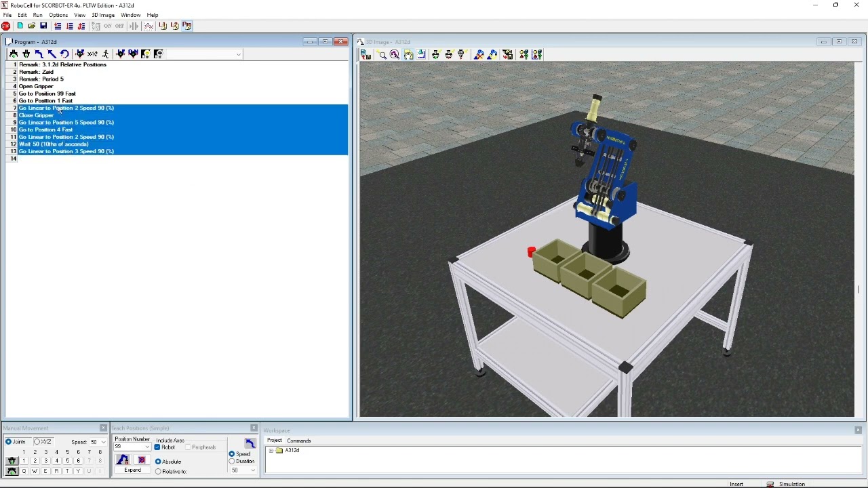Close the Teach Positions panel
The image size is (868, 488).
click(x=254, y=428)
